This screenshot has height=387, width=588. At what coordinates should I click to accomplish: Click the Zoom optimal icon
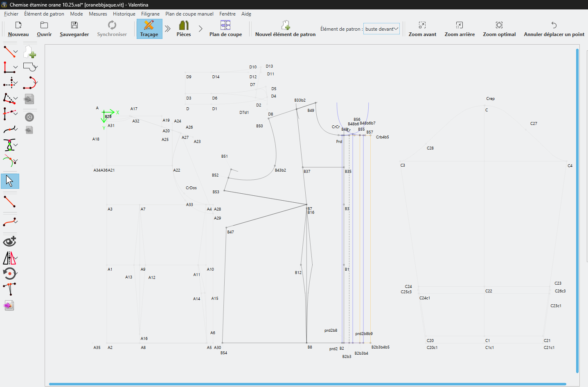coord(499,25)
